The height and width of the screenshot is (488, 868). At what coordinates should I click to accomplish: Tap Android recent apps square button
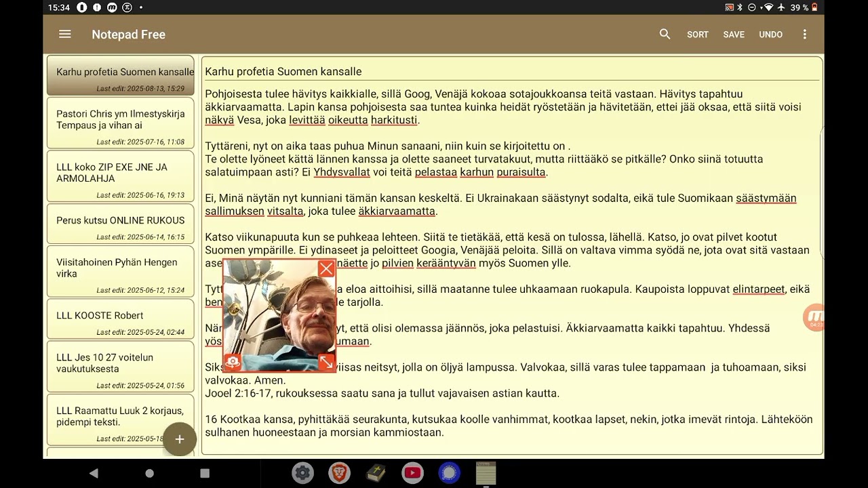pyautogui.click(x=205, y=473)
